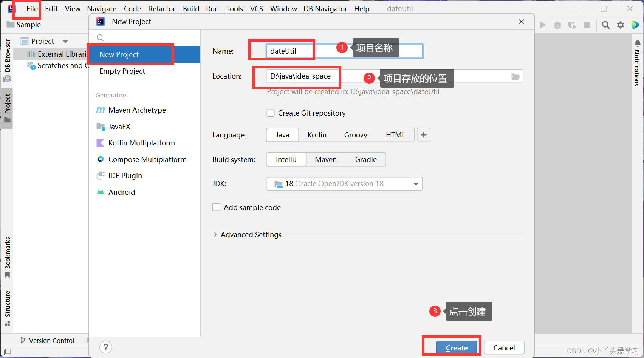This screenshot has width=644, height=358.
Task: Check the Add sample code option
Action: 216,207
